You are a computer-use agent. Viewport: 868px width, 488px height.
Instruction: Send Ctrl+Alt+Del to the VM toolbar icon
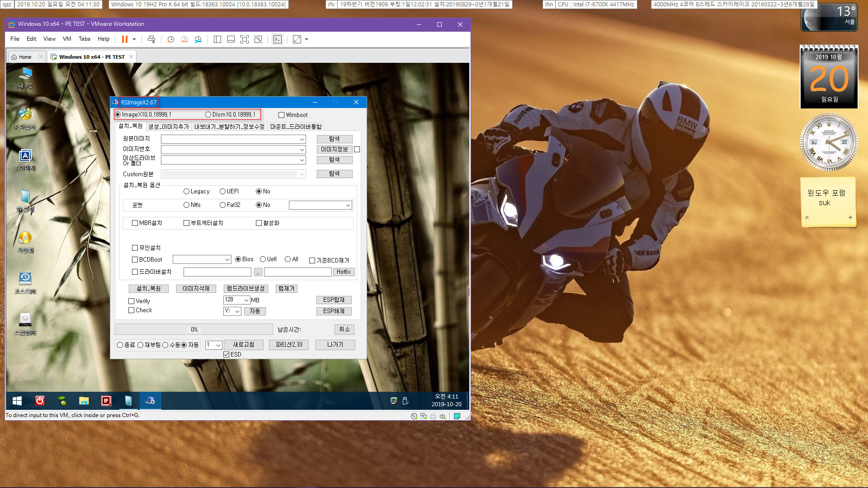[151, 39]
